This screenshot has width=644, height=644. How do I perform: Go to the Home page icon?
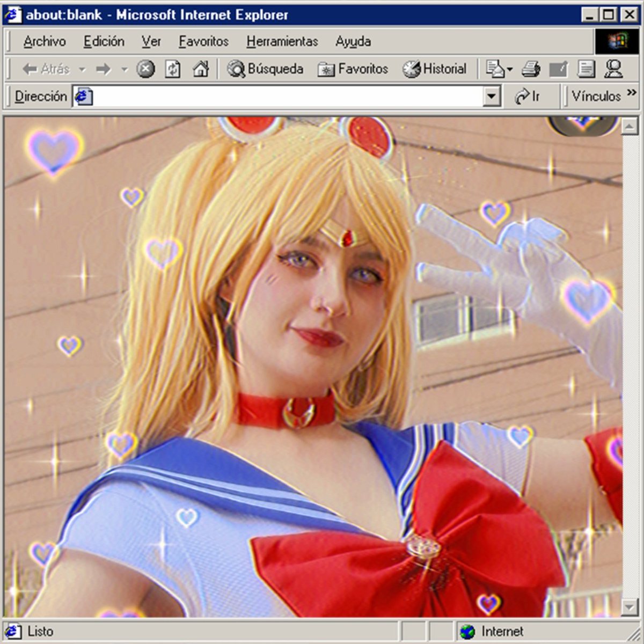point(201,69)
